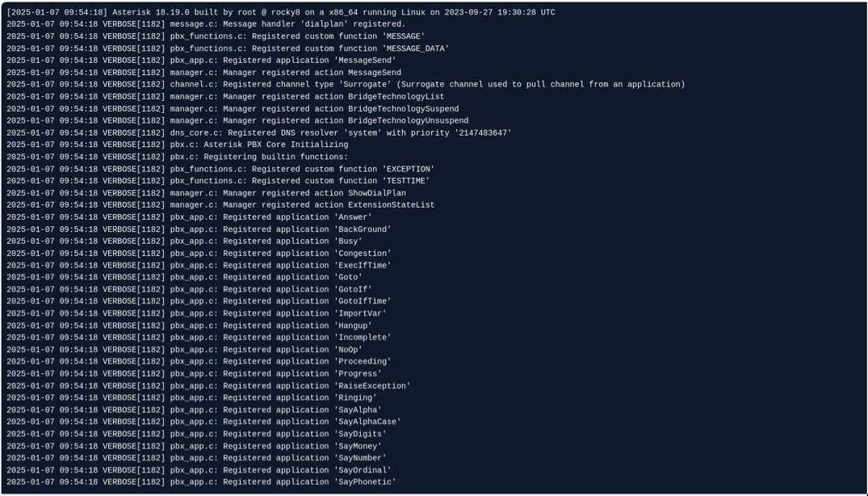Click the ShowDialPlan manager action line
Viewport: 868px width, 496px height.
206,194
